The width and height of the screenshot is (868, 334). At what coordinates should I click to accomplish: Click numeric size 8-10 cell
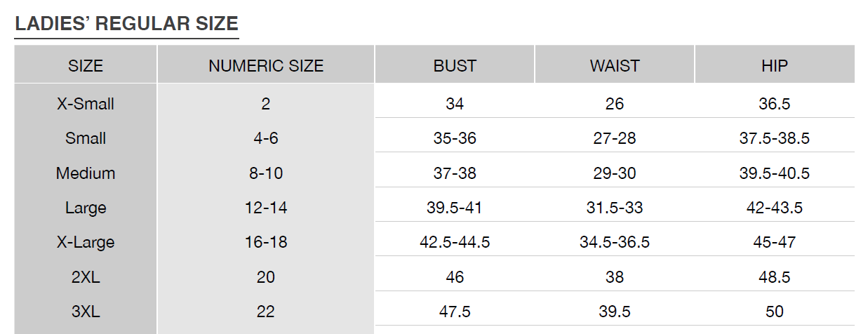point(266,173)
